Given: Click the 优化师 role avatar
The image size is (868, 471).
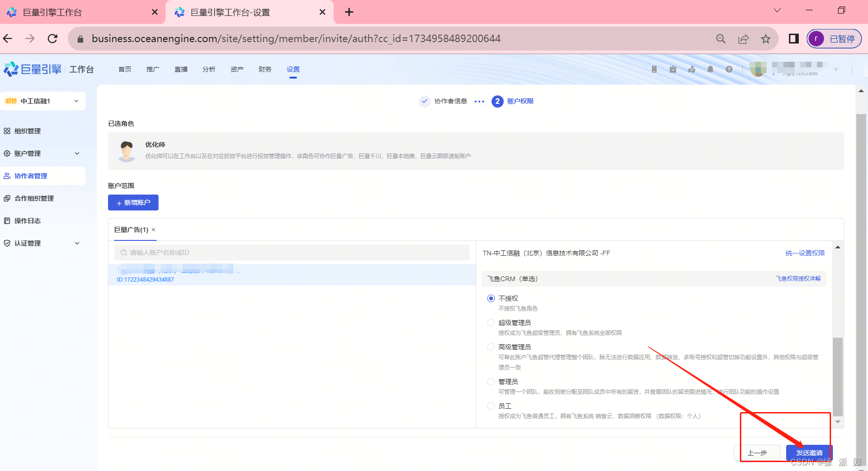Looking at the screenshot, I should click(127, 151).
